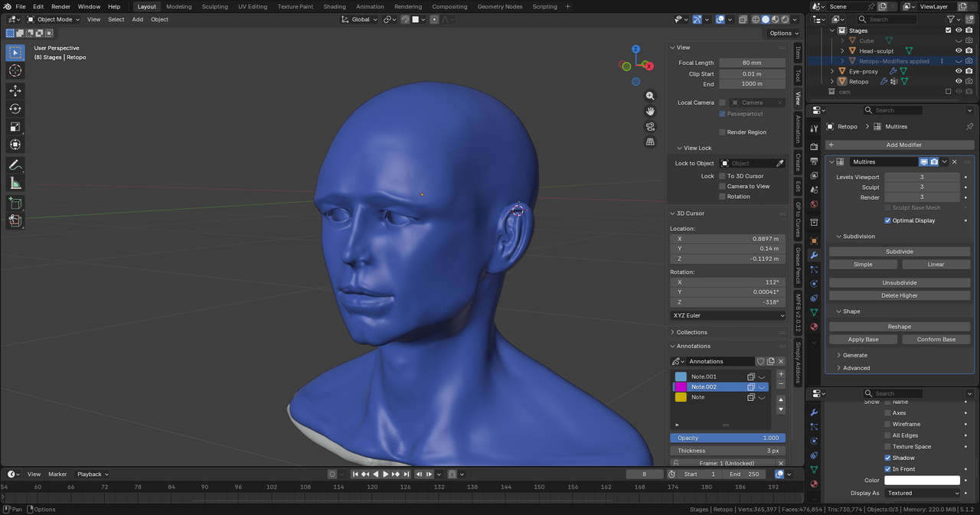The width and height of the screenshot is (980, 515).
Task: Click the viewport zoom magnifier icon
Action: click(650, 96)
